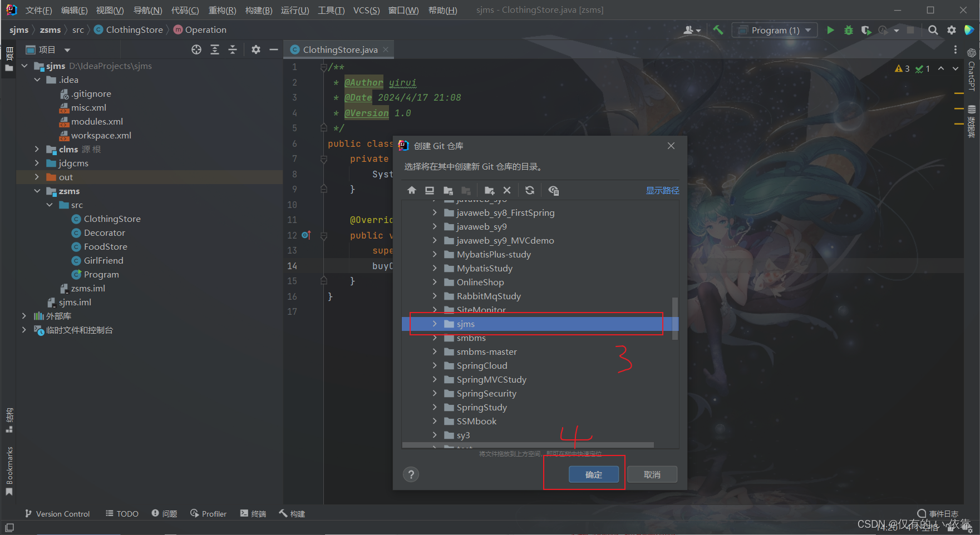Expand the sjms folder in Git dialog
Screen dimensions: 980x535
[x=435, y=324]
